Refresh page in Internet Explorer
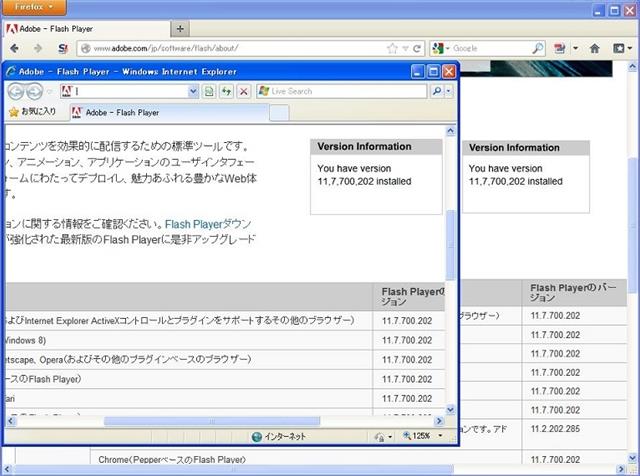This screenshot has height=476, width=640. pyautogui.click(x=226, y=91)
